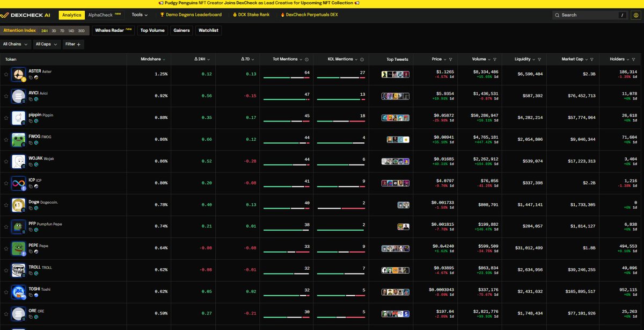
Task: Open the Market Cap column filter funnel
Action: tap(592, 59)
